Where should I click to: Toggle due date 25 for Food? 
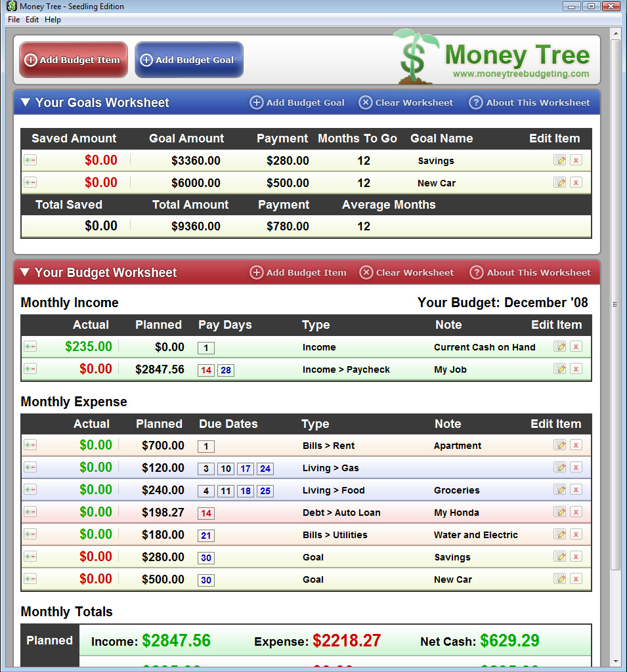265,491
